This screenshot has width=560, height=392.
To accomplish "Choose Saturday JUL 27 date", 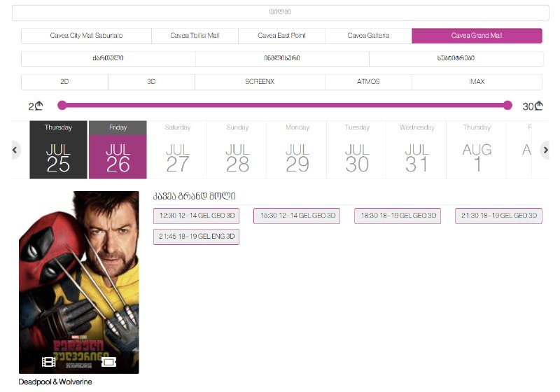I will [x=178, y=150].
